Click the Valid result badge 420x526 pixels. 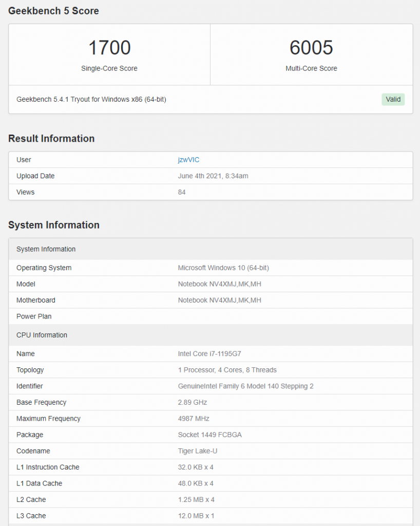[x=393, y=99]
